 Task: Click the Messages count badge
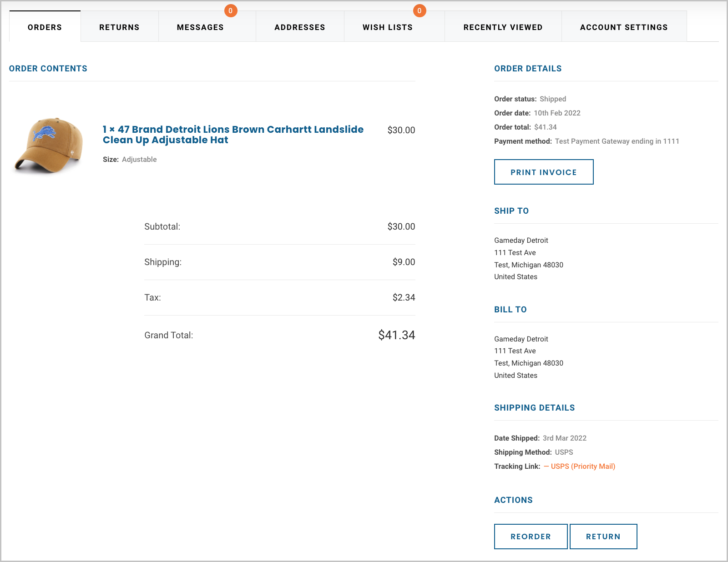pyautogui.click(x=231, y=10)
